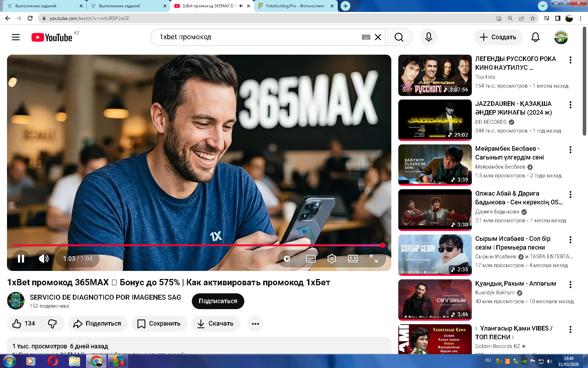The image size is (588, 368).
Task: Click the Поделиться share button
Action: [98, 323]
